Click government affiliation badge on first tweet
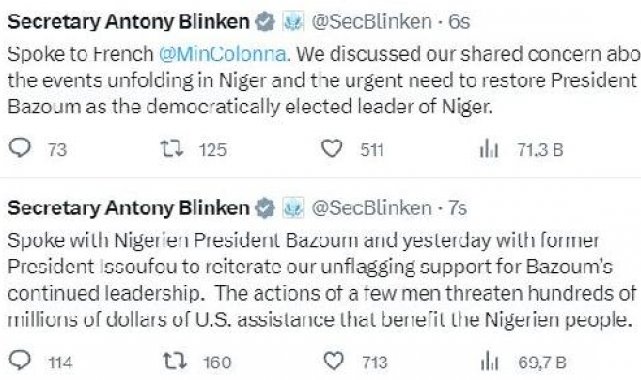Screen dimensions: 641x380 294,22
